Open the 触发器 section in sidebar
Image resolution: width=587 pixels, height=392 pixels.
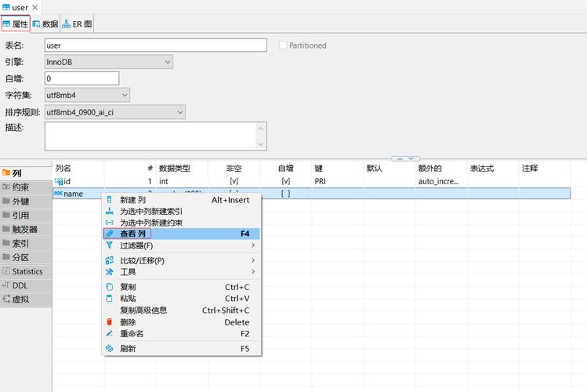[26, 230]
